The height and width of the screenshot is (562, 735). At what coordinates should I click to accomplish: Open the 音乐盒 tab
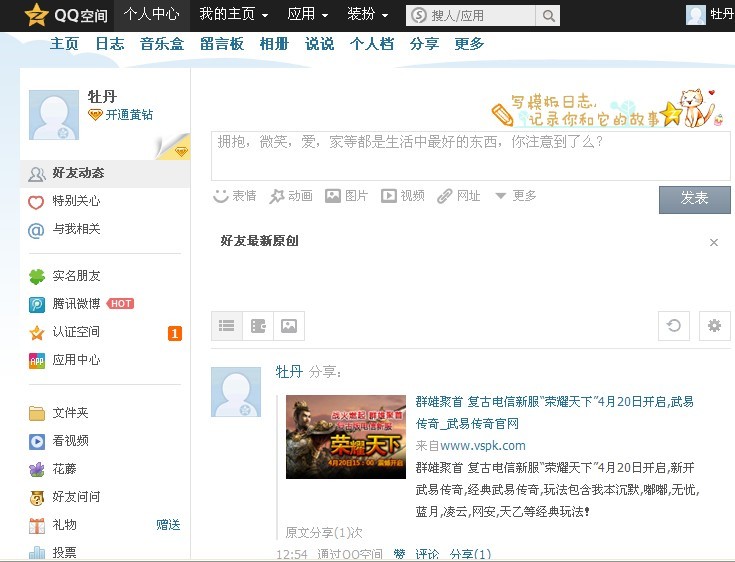[162, 44]
